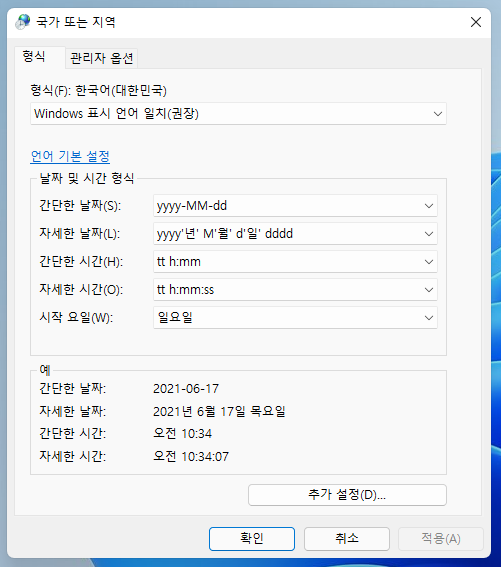Click the 날짜 및 시간 형식 group title
This screenshot has width=501, height=567.
87,178
